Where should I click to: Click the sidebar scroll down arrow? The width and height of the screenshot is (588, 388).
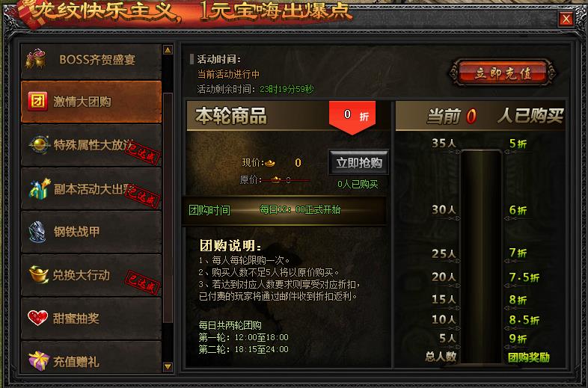click(x=168, y=366)
